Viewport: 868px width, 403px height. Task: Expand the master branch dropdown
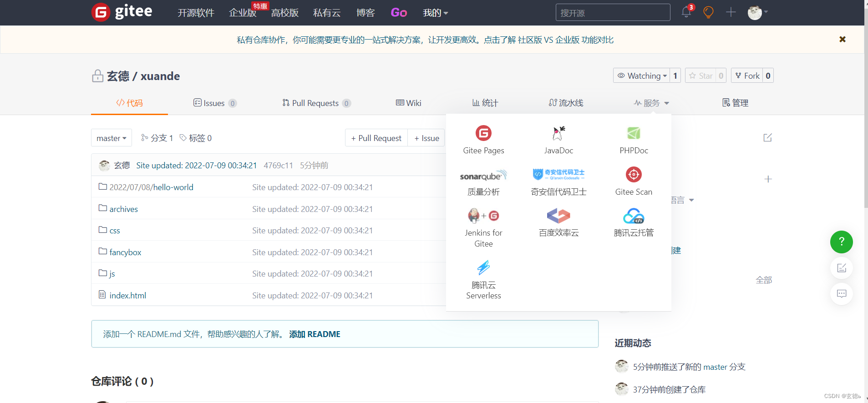click(x=112, y=138)
